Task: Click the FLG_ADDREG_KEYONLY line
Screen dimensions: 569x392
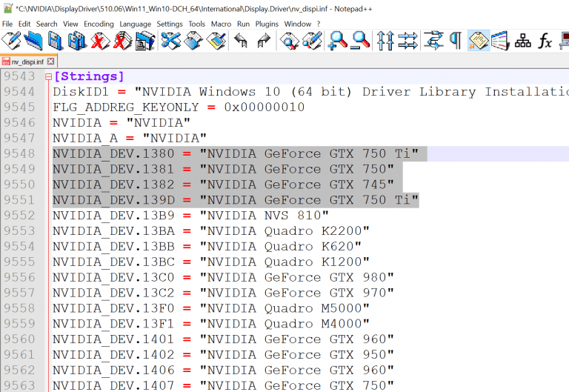Action: click(x=179, y=107)
